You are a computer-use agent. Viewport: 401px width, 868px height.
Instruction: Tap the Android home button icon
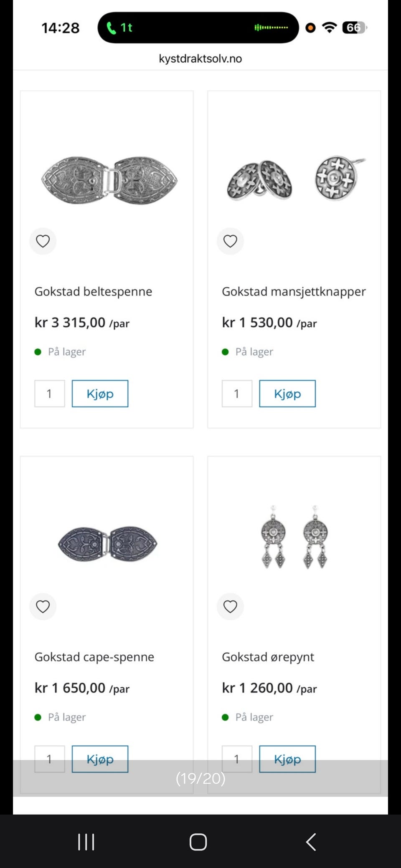click(x=198, y=842)
